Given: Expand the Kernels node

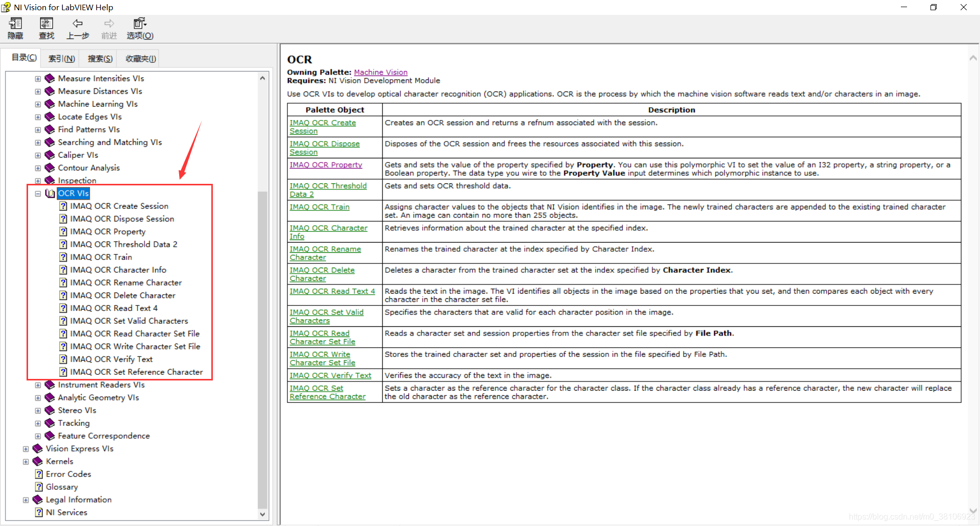Looking at the screenshot, I should click(26, 462).
